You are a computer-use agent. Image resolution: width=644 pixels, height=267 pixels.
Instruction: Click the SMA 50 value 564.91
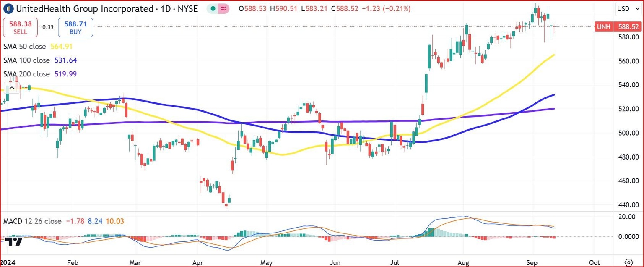(x=62, y=47)
